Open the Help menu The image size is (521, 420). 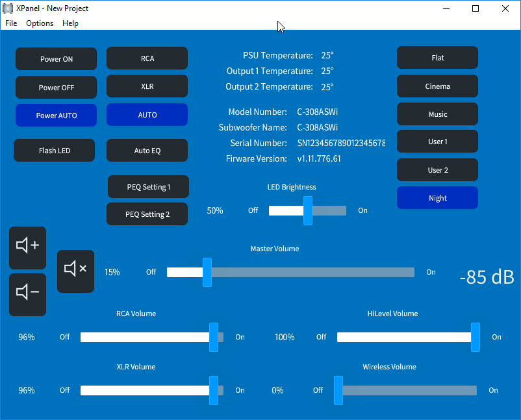tap(70, 23)
